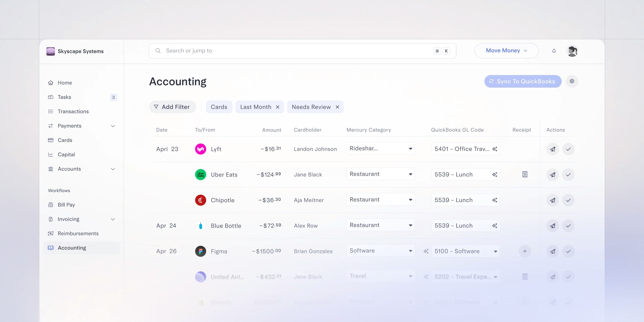Expand the Move Money menu
Screen dimensions: 644x322
click(x=507, y=51)
